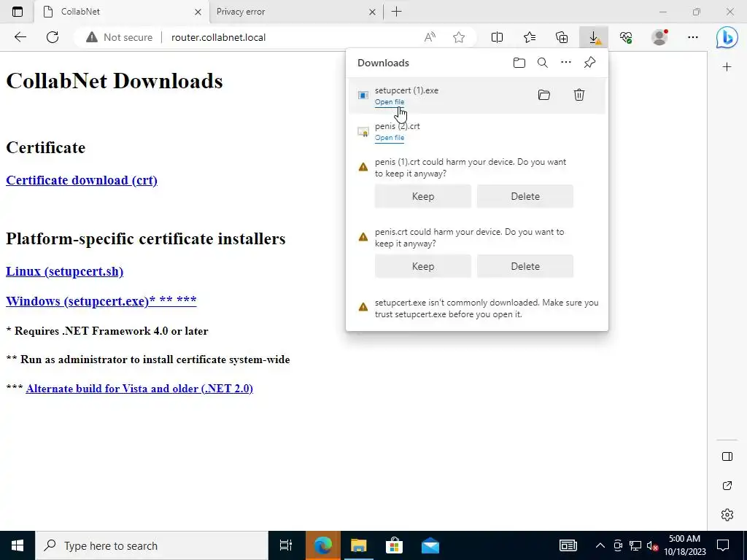Click Linux (setupcert.sh) link
The image size is (747, 560).
tap(64, 271)
